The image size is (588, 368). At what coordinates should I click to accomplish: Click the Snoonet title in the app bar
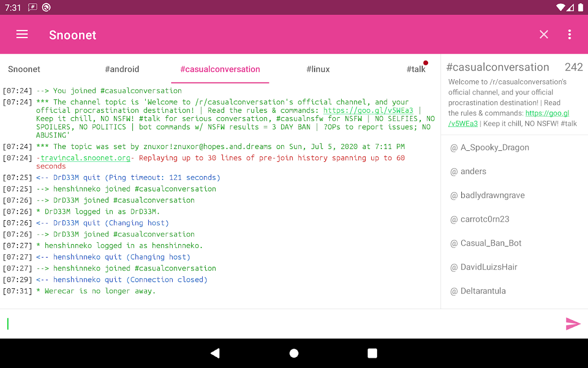tap(73, 35)
